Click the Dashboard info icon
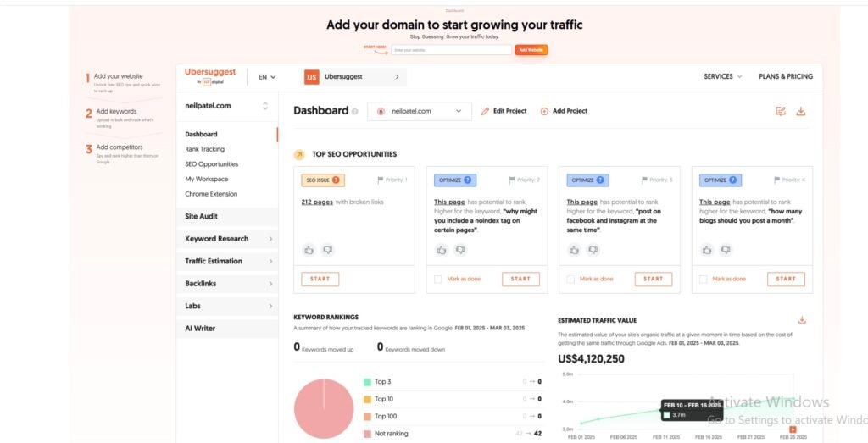This screenshot has width=868, height=443. tap(355, 111)
